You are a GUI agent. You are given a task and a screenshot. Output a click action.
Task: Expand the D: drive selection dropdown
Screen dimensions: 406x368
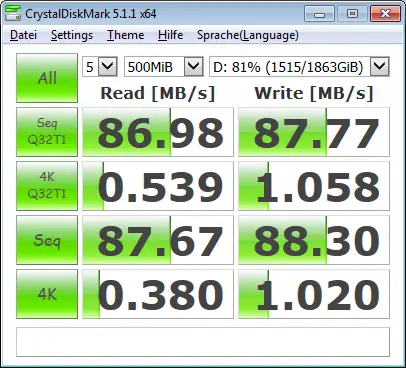pyautogui.click(x=299, y=67)
